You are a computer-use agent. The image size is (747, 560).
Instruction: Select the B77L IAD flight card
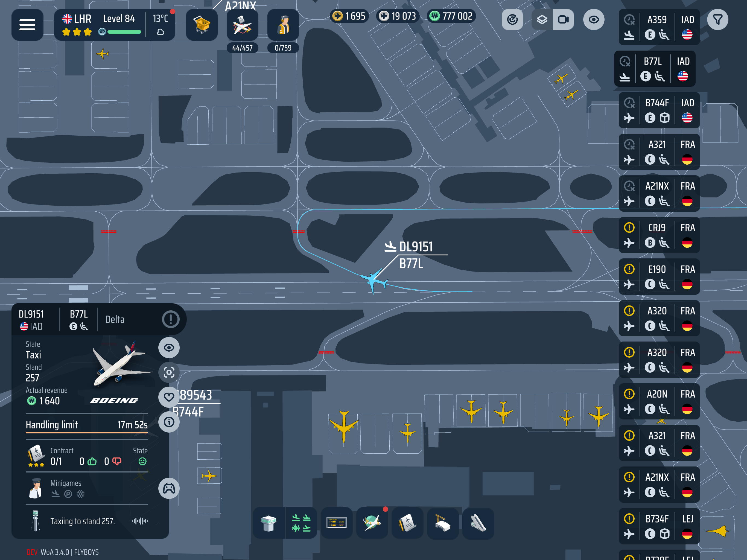click(655, 69)
